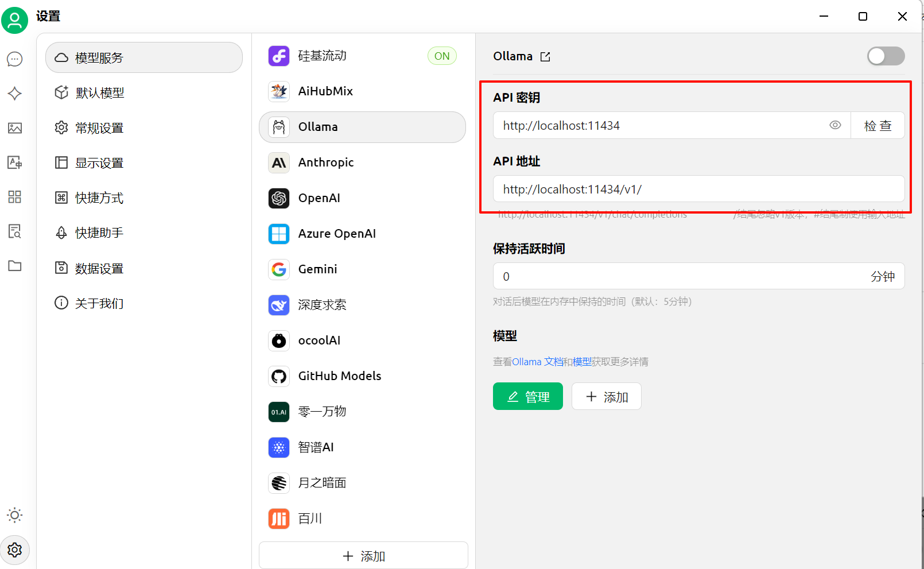Click the 百川 provider logo
The image size is (924, 569).
[x=279, y=519]
